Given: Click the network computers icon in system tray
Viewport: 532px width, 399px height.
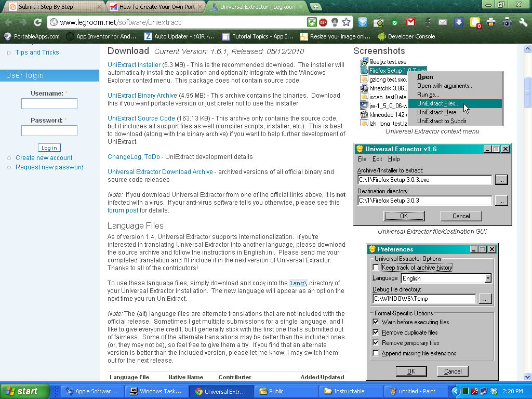Looking at the screenshot, I should [484, 391].
